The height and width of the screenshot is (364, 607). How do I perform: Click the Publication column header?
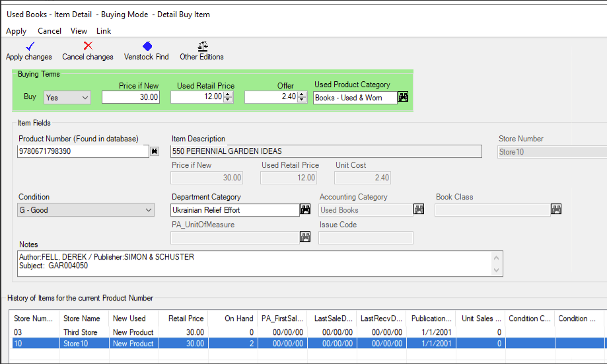pos(431,318)
